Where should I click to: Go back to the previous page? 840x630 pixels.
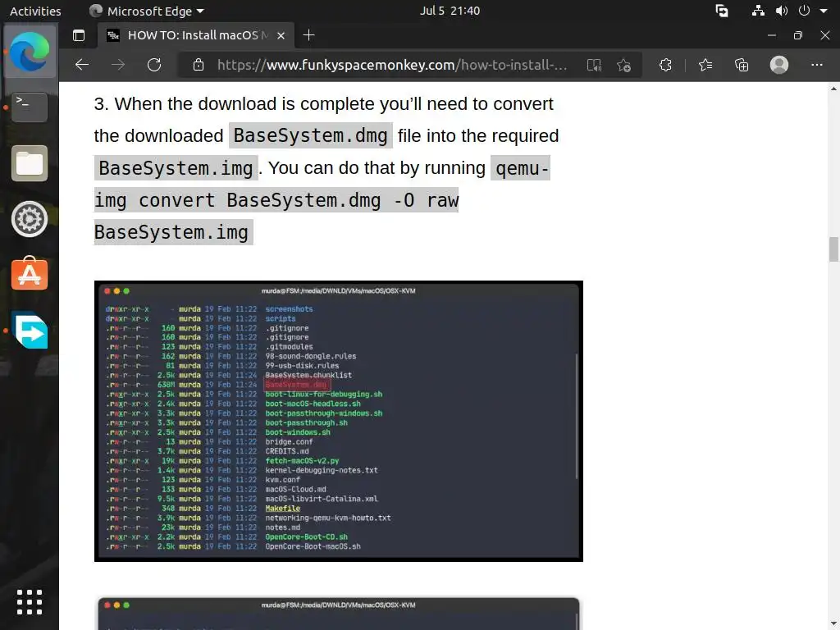coord(82,65)
